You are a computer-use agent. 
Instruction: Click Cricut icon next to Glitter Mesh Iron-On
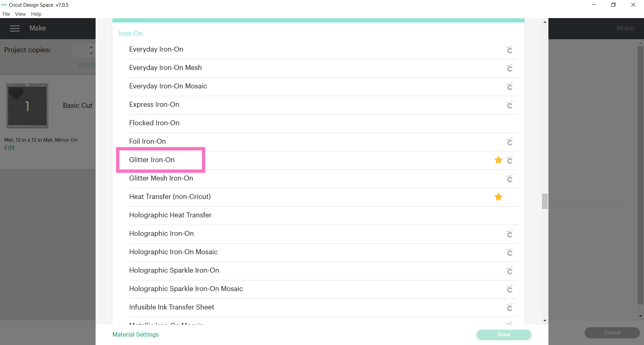point(509,179)
